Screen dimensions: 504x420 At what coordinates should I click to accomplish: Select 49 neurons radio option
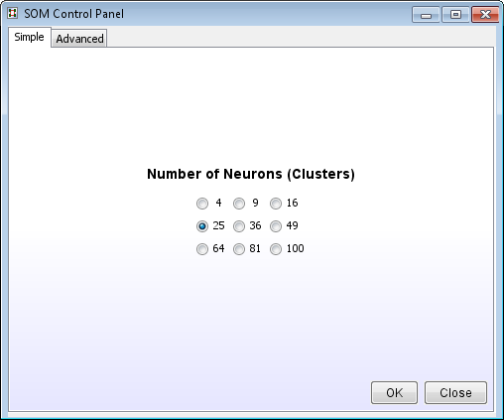coord(276,226)
